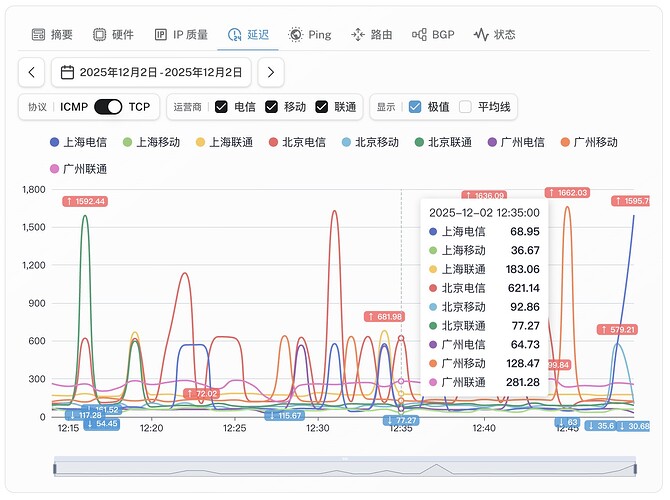Click the left handle of zoom slider
The image size is (670, 500).
(55, 469)
